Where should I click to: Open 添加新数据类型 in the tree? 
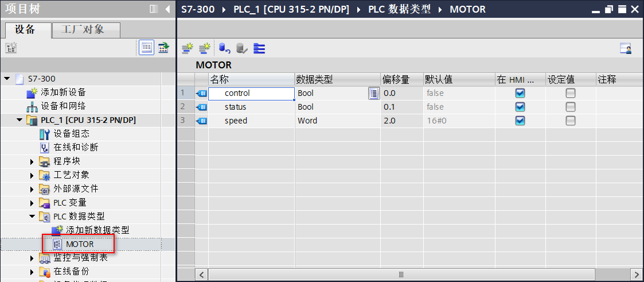pyautogui.click(x=97, y=230)
